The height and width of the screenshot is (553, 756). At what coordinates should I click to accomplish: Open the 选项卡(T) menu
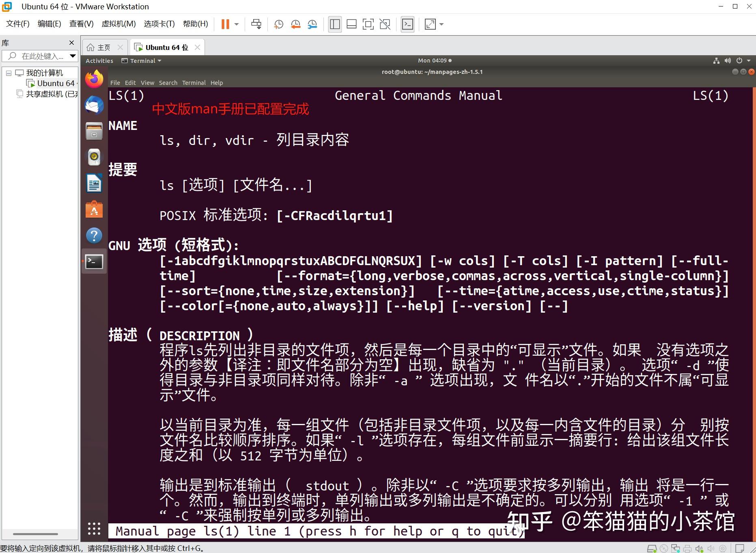(x=159, y=24)
